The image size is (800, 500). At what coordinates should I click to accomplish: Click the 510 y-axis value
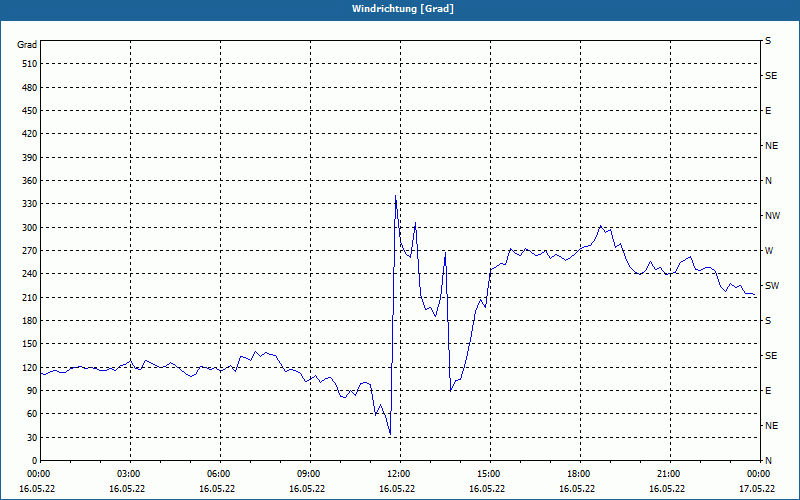[x=30, y=64]
